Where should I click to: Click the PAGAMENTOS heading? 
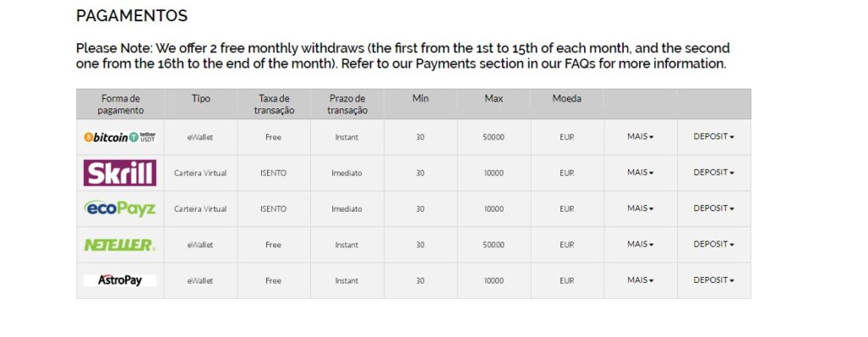coord(131,15)
